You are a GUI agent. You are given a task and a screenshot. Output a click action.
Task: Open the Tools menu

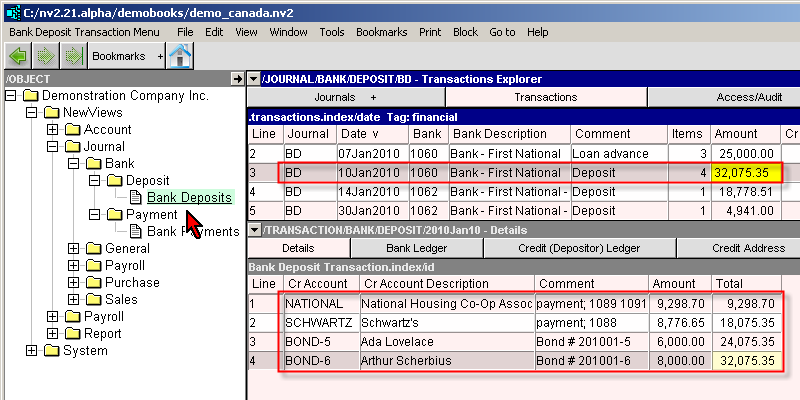pyautogui.click(x=333, y=32)
